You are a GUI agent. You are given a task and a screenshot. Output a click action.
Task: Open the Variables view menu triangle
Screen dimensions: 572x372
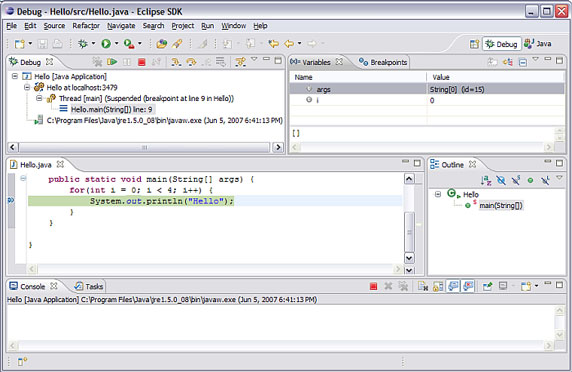(x=535, y=59)
